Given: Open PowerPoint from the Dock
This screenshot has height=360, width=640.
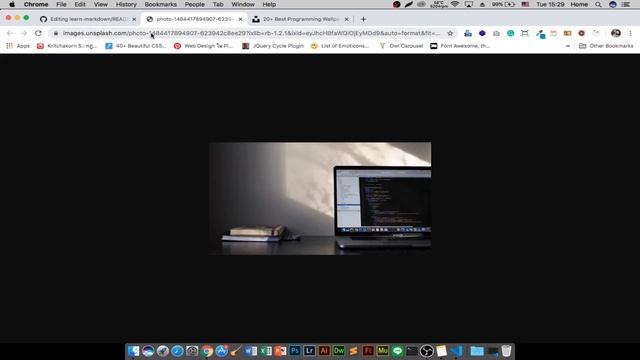Looking at the screenshot, I should point(280,351).
